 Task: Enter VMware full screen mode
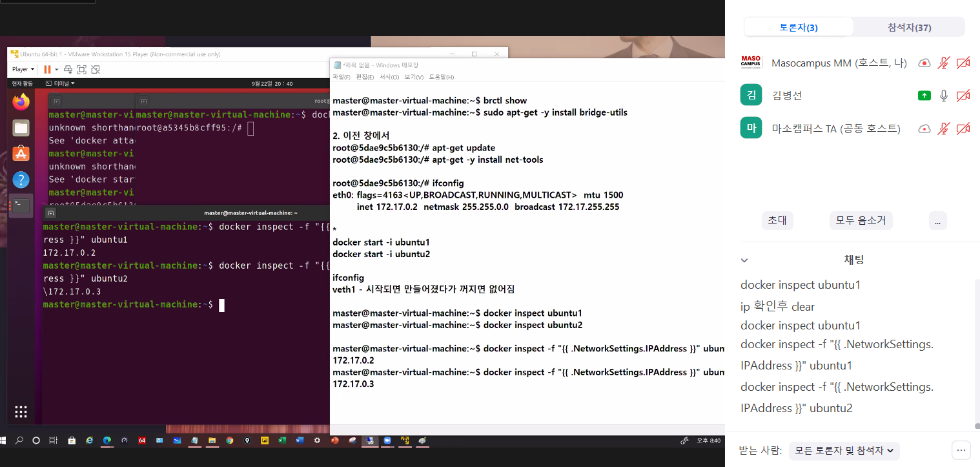(x=82, y=69)
